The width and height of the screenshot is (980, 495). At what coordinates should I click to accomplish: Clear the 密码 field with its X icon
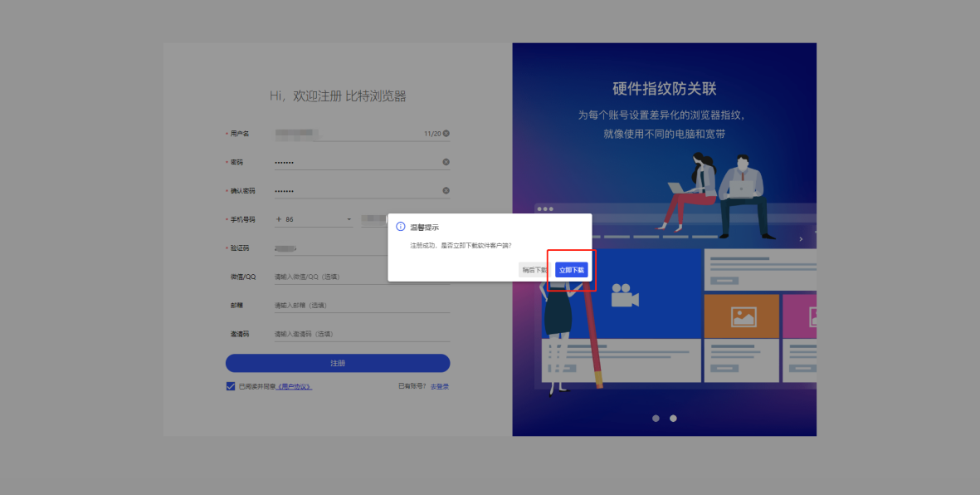(446, 162)
